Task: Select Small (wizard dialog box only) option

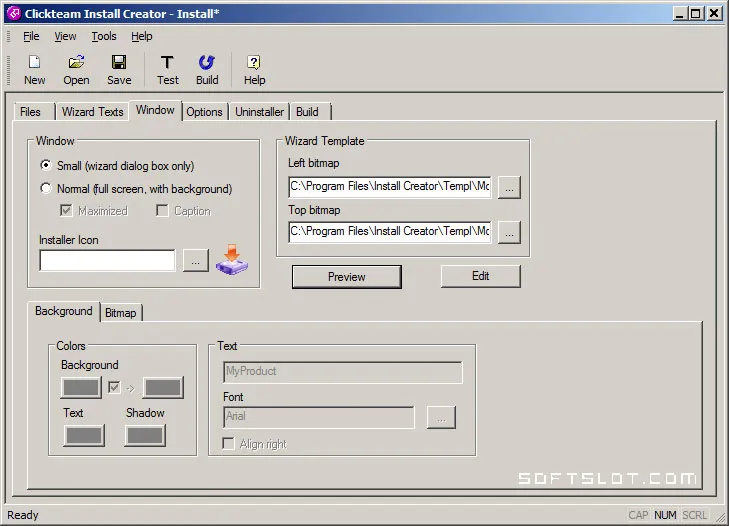Action: (46, 165)
